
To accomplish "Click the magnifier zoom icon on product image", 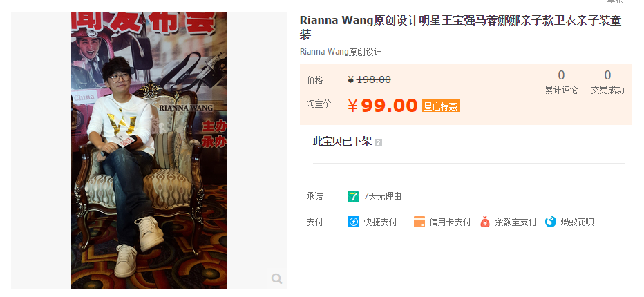I will point(277,279).
